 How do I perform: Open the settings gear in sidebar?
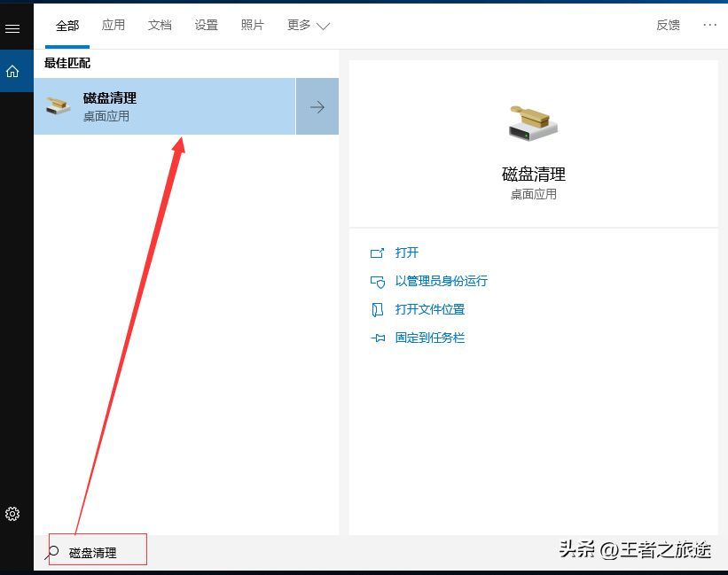12,514
